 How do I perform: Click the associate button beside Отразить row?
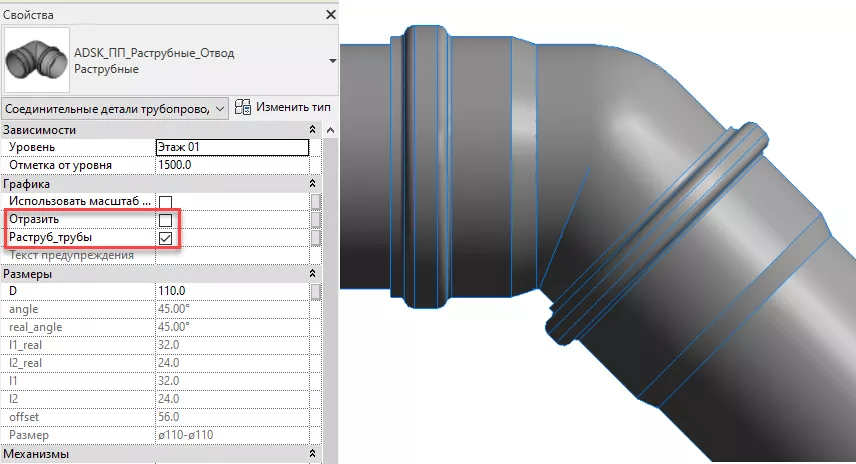[315, 220]
